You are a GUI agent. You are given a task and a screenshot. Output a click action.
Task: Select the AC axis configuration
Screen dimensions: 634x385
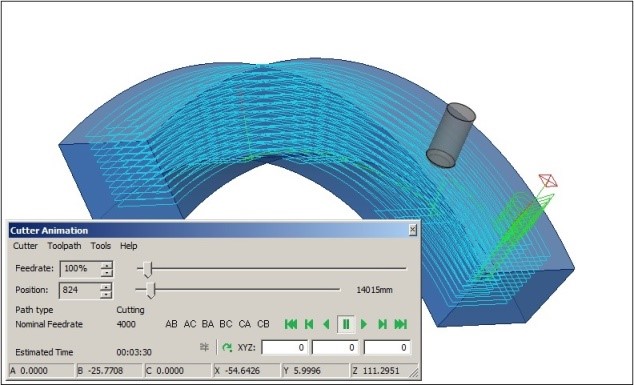click(190, 324)
